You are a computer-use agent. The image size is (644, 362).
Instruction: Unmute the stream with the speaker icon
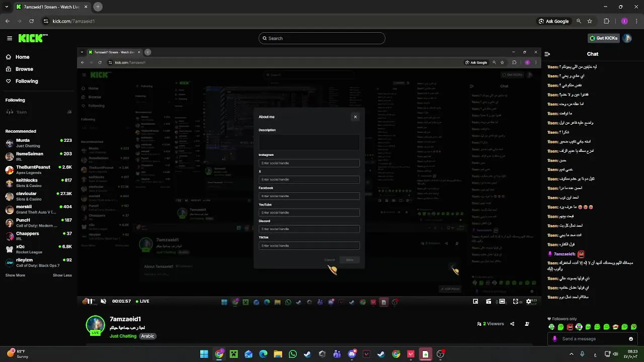(103, 301)
